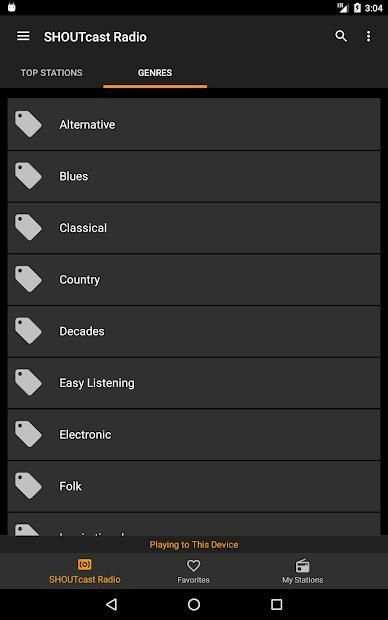Tap the My Stations radio icon
Image resolution: width=388 pixels, height=620 pixels.
coord(303,565)
